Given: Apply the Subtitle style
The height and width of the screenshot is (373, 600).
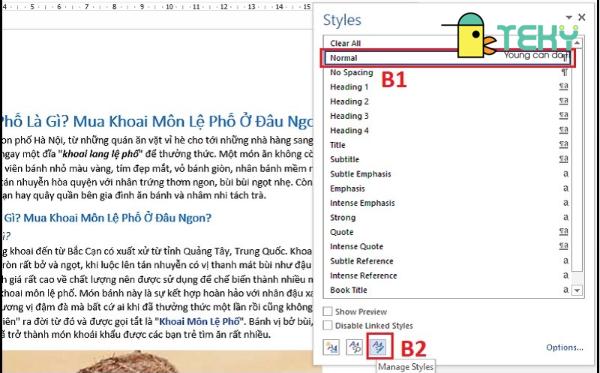Looking at the screenshot, I should (447, 160).
